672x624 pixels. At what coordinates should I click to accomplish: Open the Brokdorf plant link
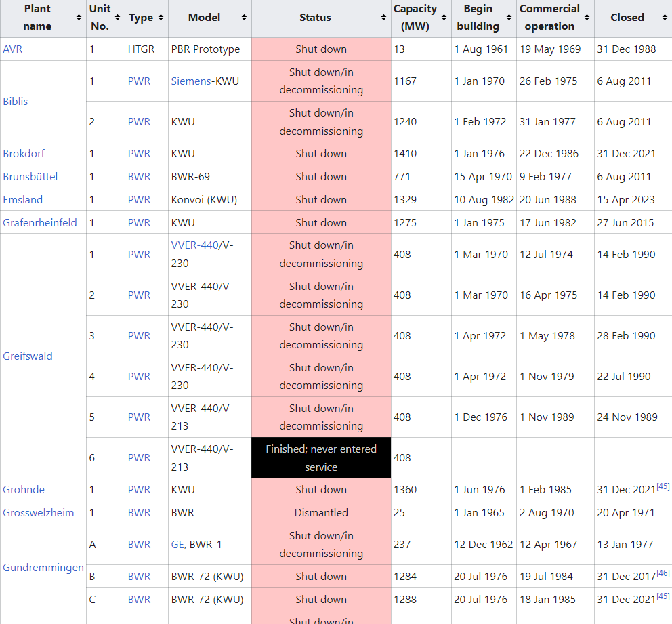point(24,154)
